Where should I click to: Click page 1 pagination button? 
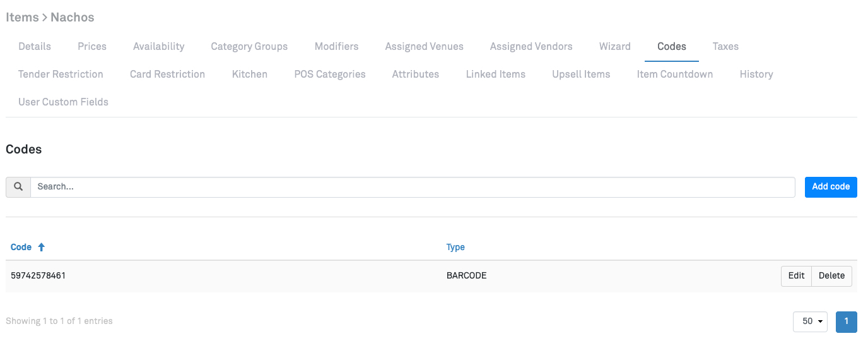point(847,321)
